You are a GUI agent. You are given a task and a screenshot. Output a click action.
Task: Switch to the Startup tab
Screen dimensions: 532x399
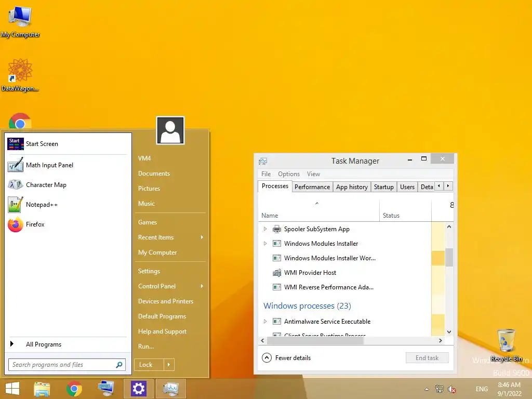(384, 187)
